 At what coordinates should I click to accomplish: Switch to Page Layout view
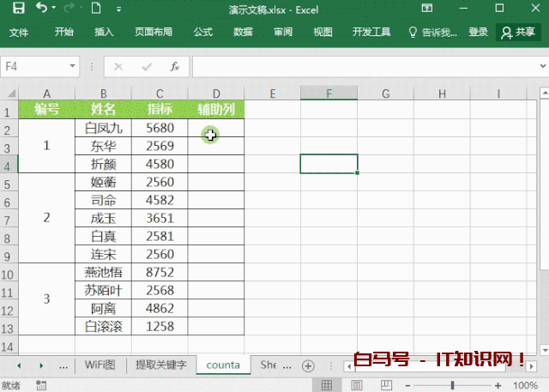click(358, 385)
